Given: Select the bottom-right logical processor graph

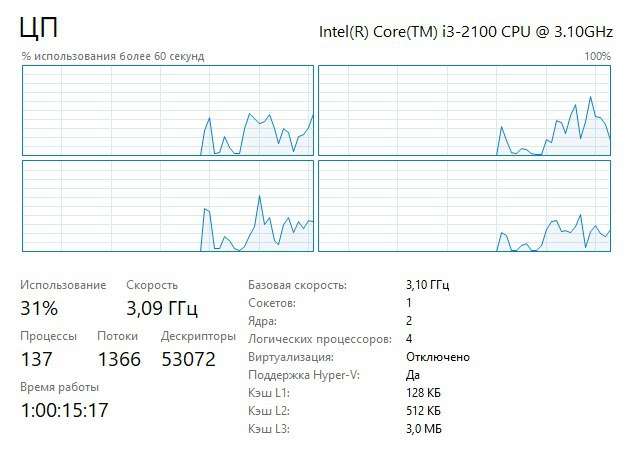Looking at the screenshot, I should coord(464,206).
